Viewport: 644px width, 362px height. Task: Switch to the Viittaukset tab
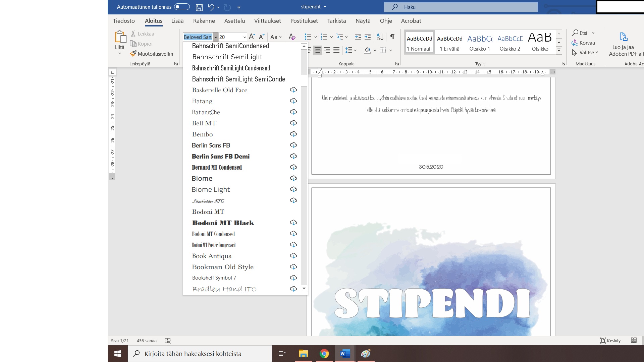[267, 21]
